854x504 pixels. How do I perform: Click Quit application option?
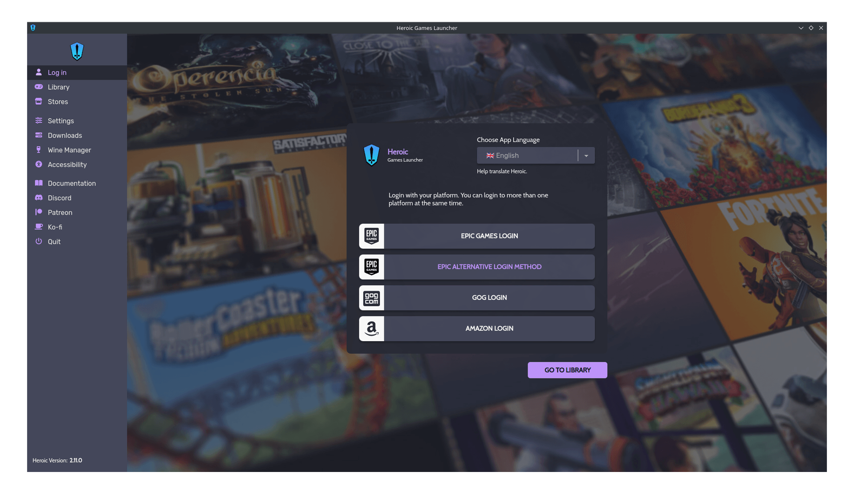(x=54, y=241)
